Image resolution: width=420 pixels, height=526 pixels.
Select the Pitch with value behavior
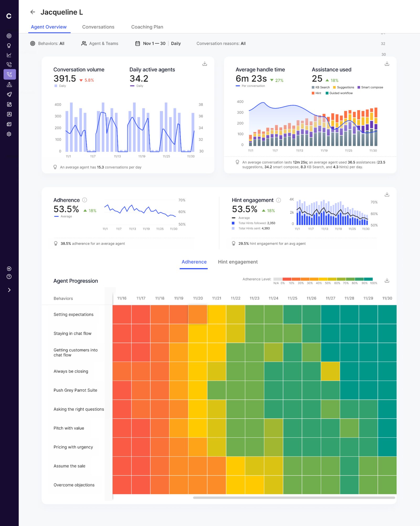point(69,428)
